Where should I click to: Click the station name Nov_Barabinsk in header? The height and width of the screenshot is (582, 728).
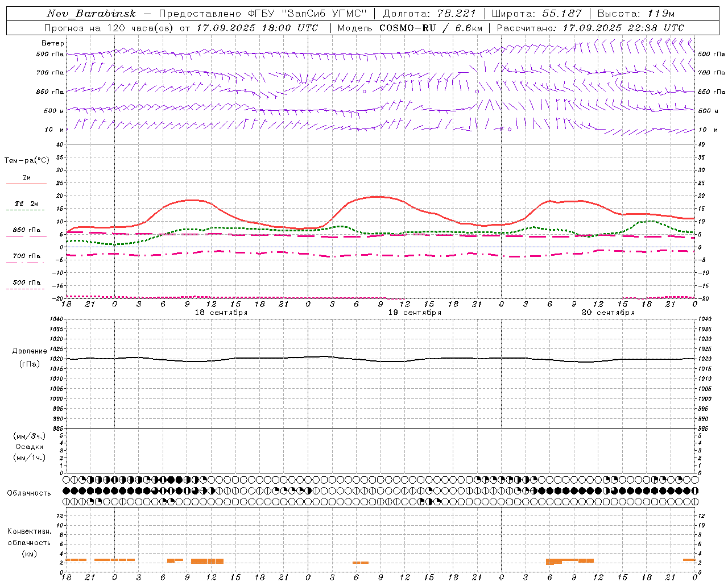[92, 14]
